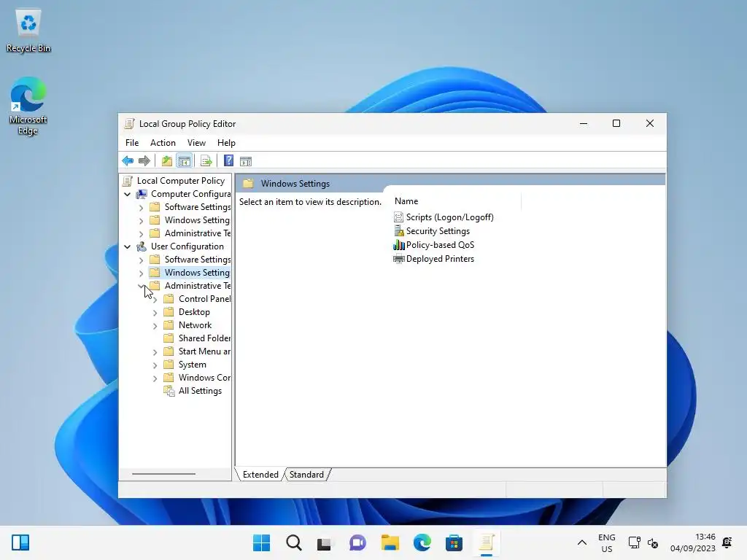Click the Export List toolbar icon

(206, 161)
